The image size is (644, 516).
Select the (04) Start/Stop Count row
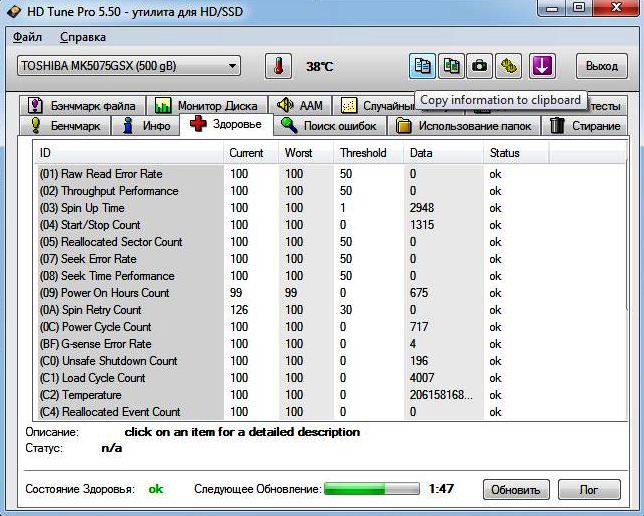[x=331, y=225]
